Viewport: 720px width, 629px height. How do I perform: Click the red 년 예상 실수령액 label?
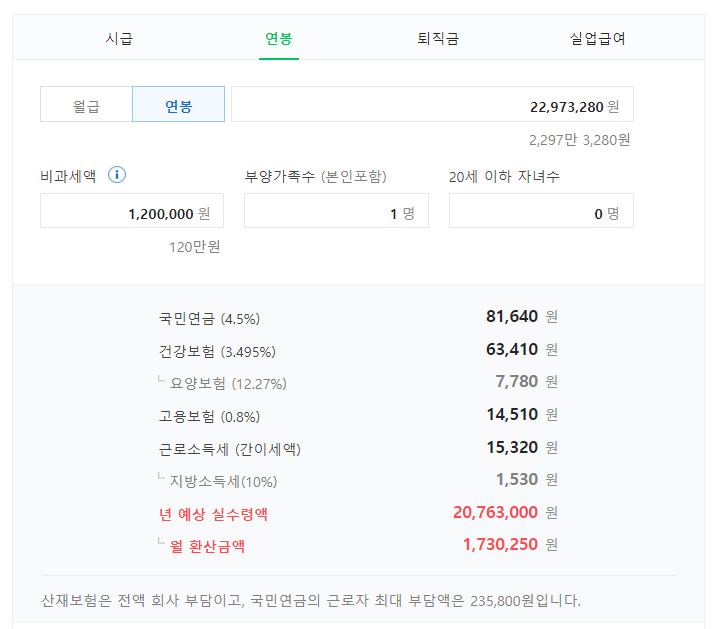tap(214, 514)
